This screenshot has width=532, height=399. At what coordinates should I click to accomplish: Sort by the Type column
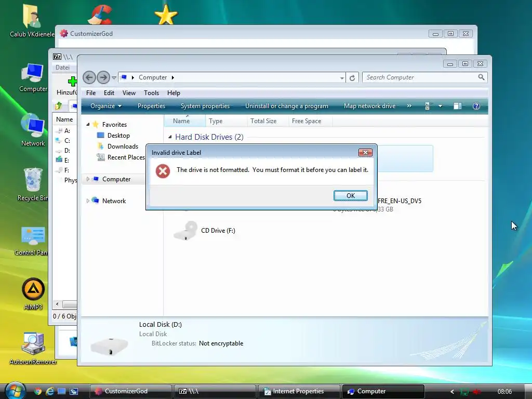226,121
